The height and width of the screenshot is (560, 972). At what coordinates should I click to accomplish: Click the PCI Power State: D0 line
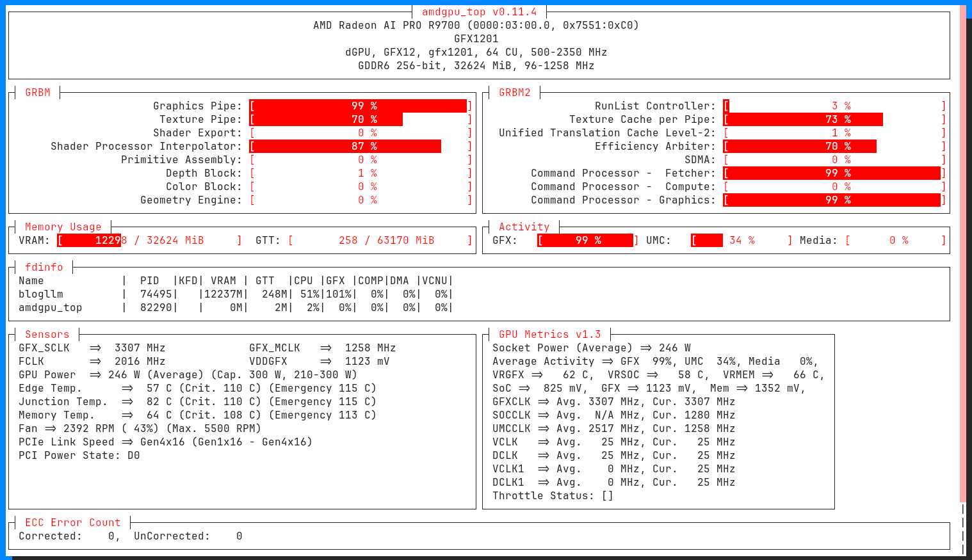[79, 455]
